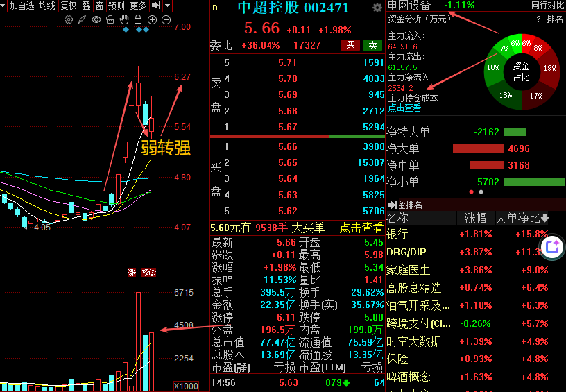Viewport: 566px width, 392px height.
Task: Click the X1000 volume scale label
Action: click(x=186, y=386)
